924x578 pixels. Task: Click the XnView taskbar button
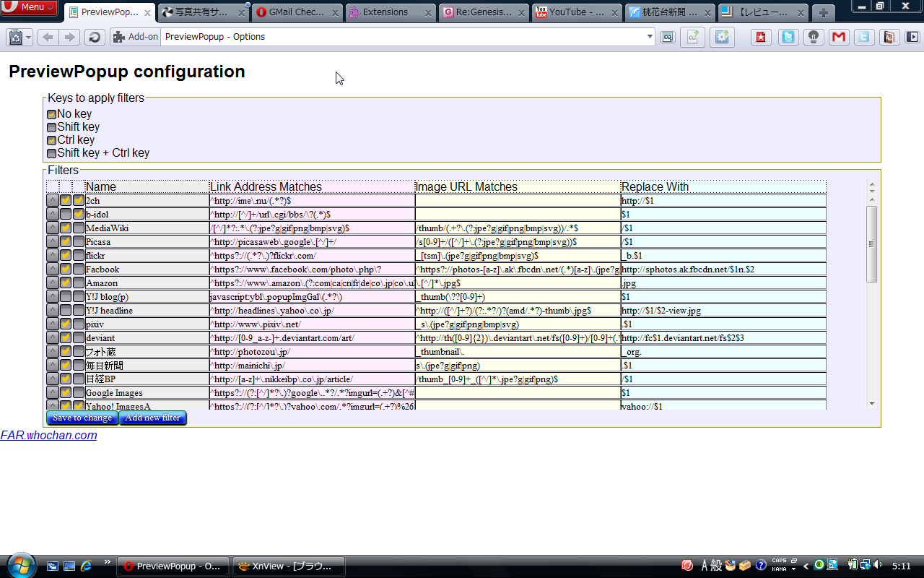[x=289, y=566]
